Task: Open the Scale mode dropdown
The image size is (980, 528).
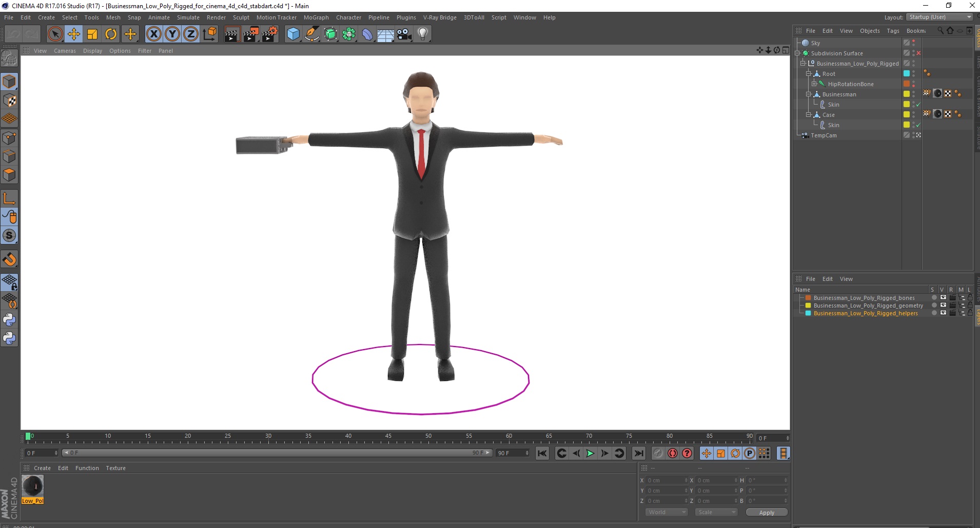Action: 716,512
